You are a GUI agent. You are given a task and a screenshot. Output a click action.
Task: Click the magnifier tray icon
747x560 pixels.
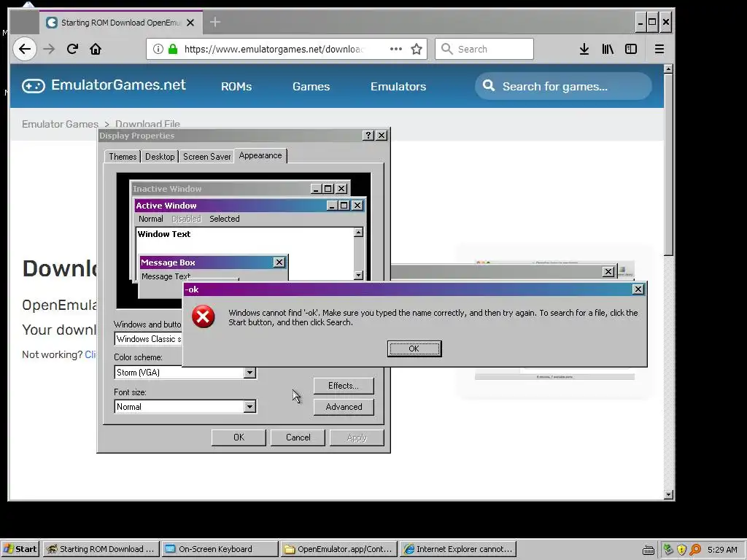[695, 550]
